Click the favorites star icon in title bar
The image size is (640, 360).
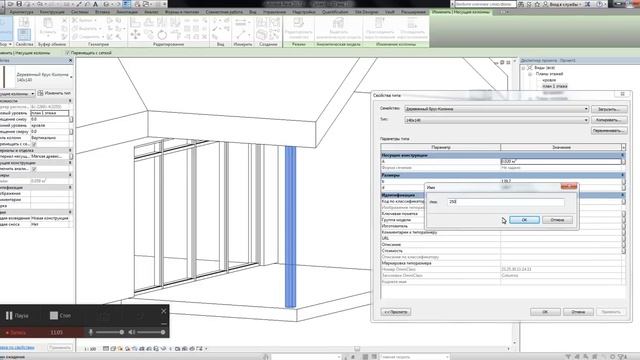(x=537, y=4)
